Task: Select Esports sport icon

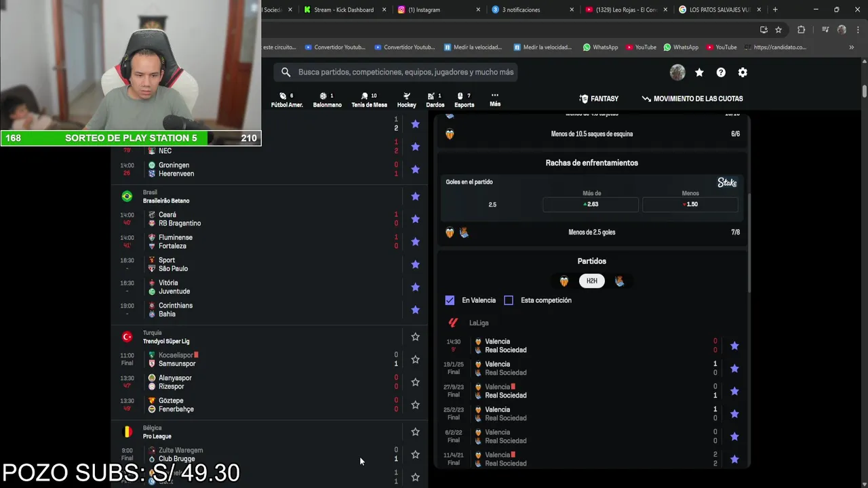Action: click(x=464, y=100)
